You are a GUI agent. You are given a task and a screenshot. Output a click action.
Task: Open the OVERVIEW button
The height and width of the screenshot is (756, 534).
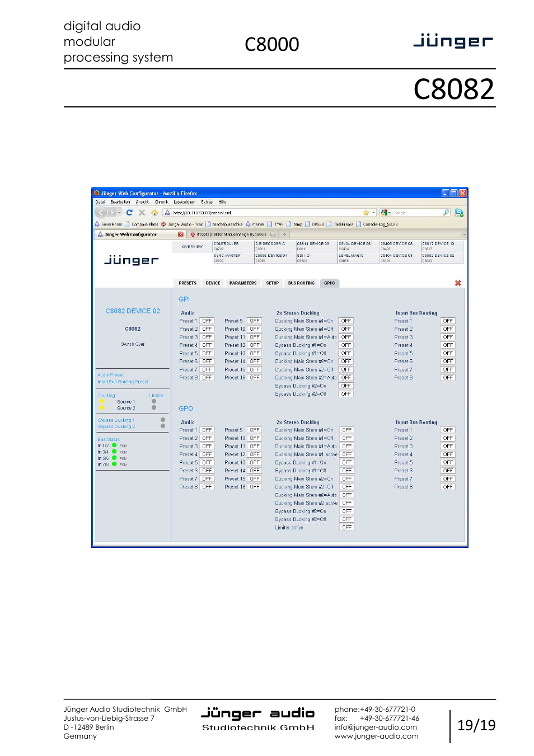click(192, 246)
